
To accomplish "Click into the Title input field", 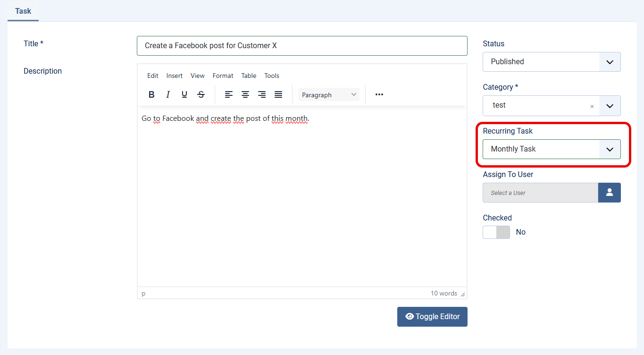I will pyautogui.click(x=302, y=46).
